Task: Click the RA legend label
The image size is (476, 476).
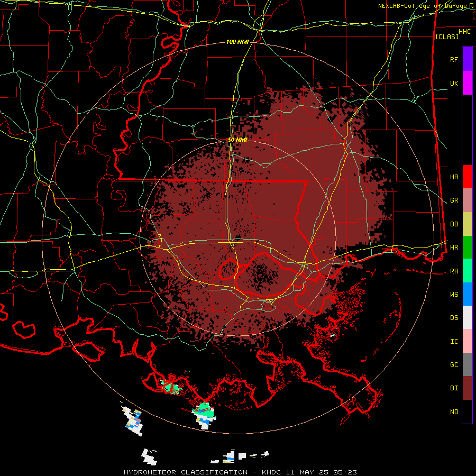Action: coord(454,271)
